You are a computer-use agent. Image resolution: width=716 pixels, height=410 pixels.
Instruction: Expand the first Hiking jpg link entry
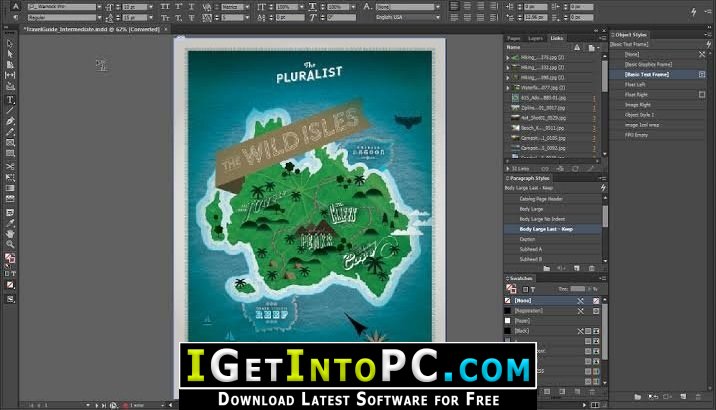pyautogui.click(x=508, y=58)
